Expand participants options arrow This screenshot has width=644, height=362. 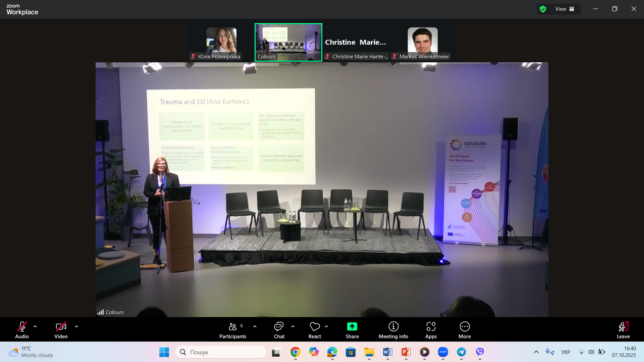pos(255,326)
